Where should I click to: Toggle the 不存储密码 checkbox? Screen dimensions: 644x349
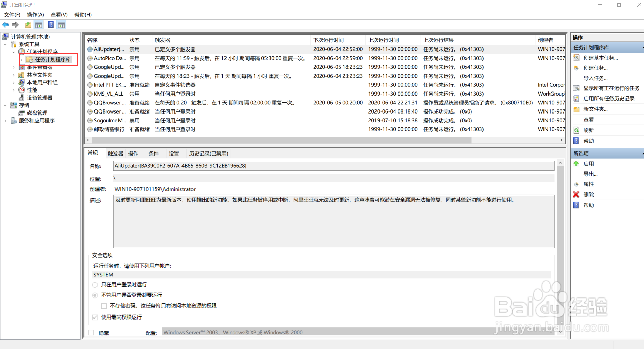pyautogui.click(x=104, y=306)
